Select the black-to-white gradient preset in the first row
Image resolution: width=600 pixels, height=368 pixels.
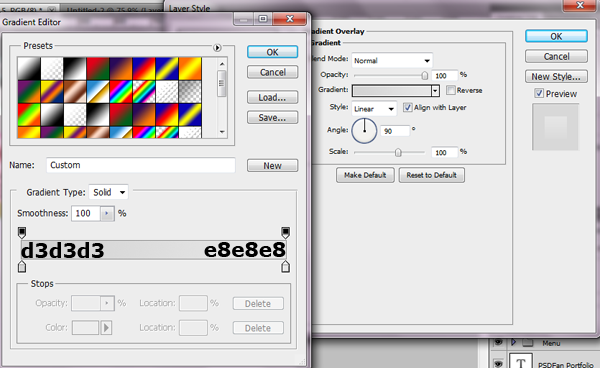coord(75,68)
